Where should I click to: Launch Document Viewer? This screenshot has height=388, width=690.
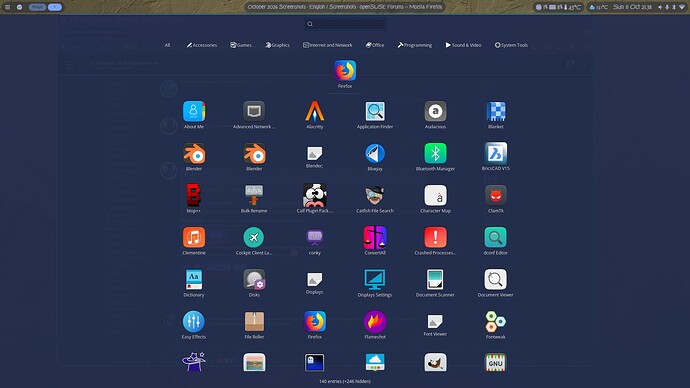coord(495,283)
